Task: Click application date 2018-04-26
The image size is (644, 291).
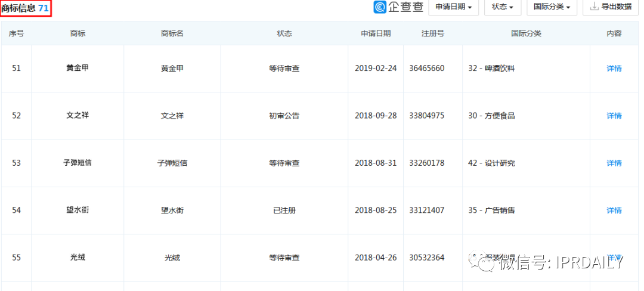Action: point(376,258)
